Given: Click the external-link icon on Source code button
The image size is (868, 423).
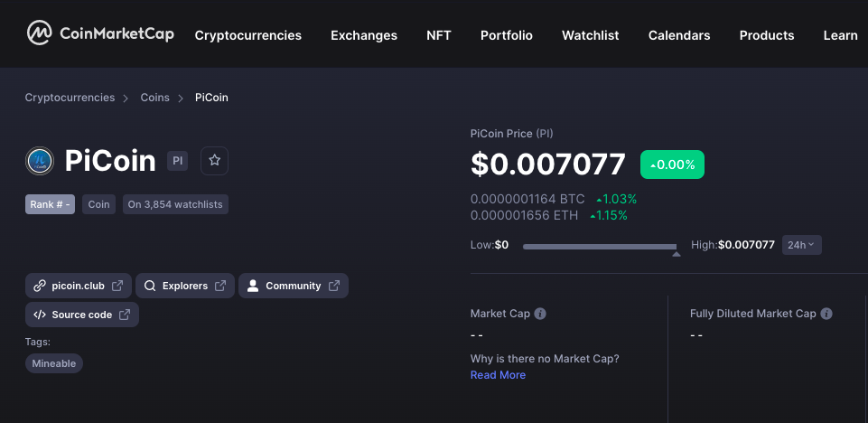Looking at the screenshot, I should pos(125,315).
